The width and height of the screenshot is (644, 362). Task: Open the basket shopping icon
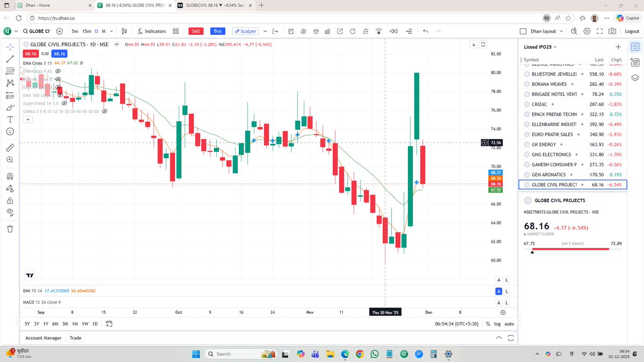316,31
